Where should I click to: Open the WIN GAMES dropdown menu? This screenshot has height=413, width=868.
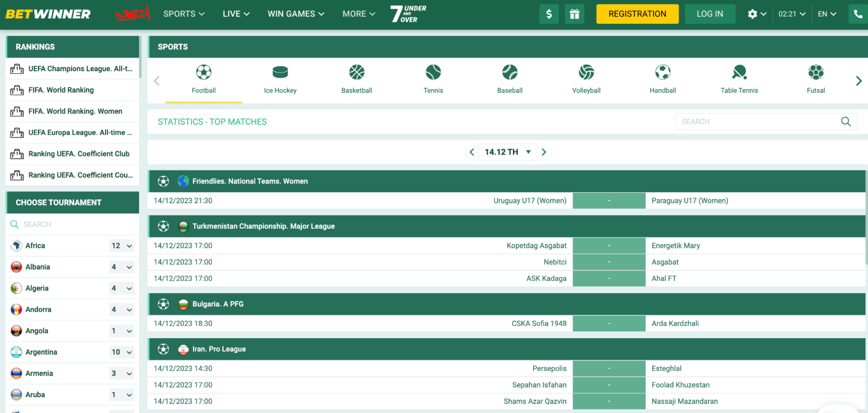tap(296, 14)
